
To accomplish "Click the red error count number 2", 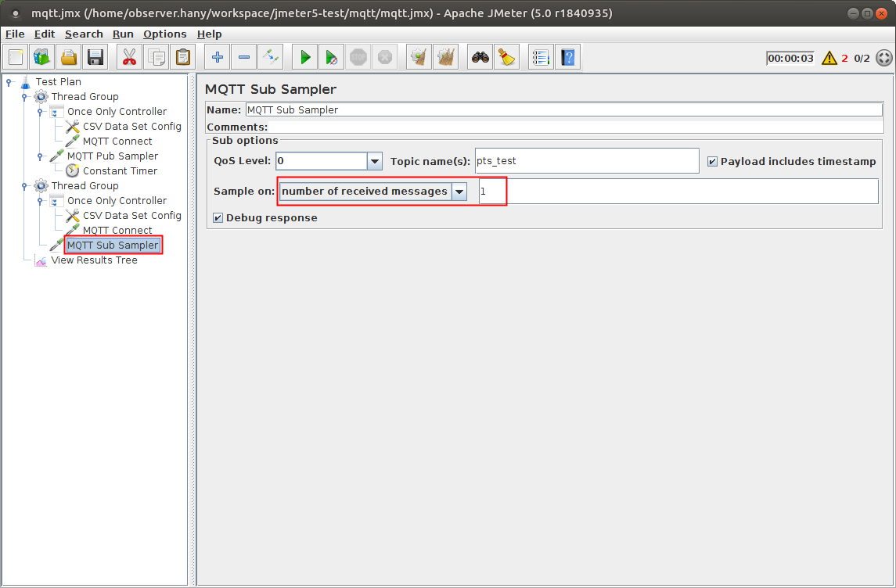I will pyautogui.click(x=844, y=58).
